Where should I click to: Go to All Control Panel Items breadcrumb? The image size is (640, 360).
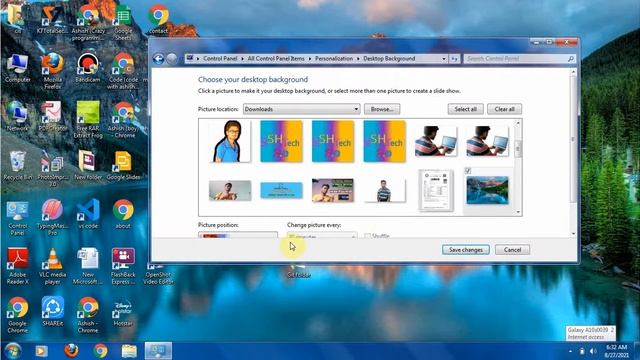click(x=276, y=59)
